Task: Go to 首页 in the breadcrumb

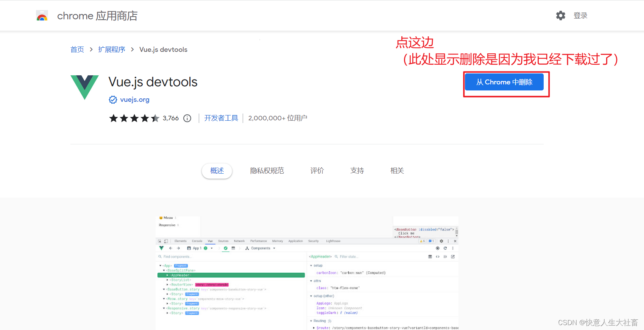Action: click(77, 50)
